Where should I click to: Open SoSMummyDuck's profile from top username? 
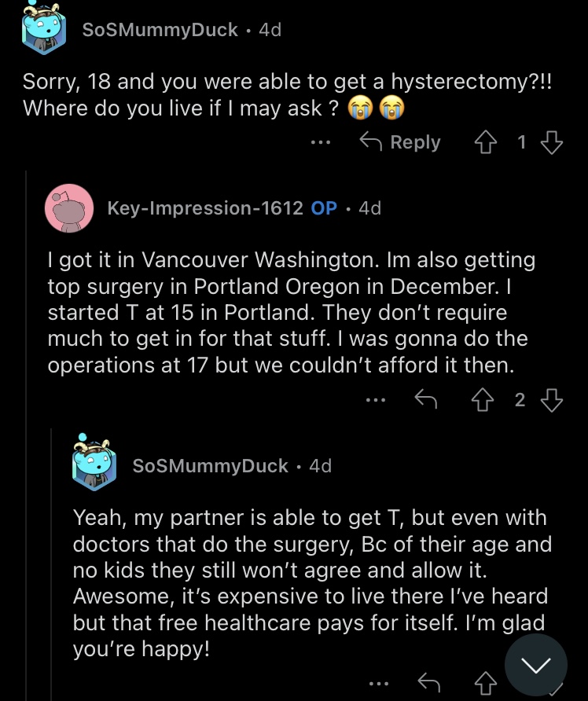coord(160,30)
